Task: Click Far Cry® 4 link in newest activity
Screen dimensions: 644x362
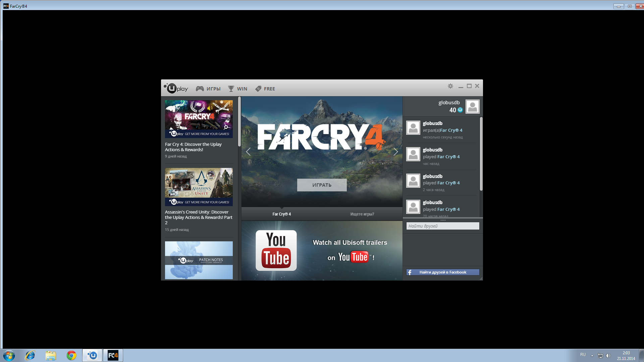Action: (451, 130)
